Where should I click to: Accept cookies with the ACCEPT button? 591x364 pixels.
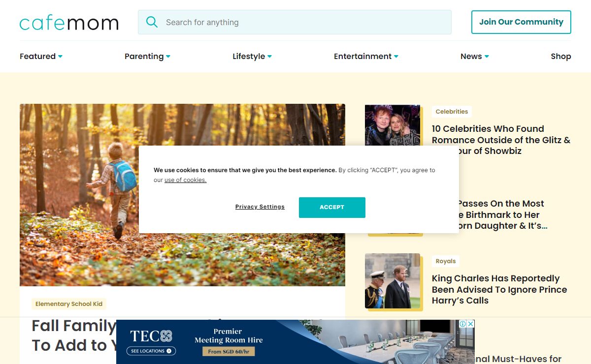point(332,208)
